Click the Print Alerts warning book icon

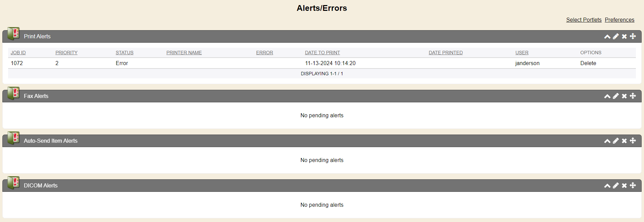tap(14, 34)
